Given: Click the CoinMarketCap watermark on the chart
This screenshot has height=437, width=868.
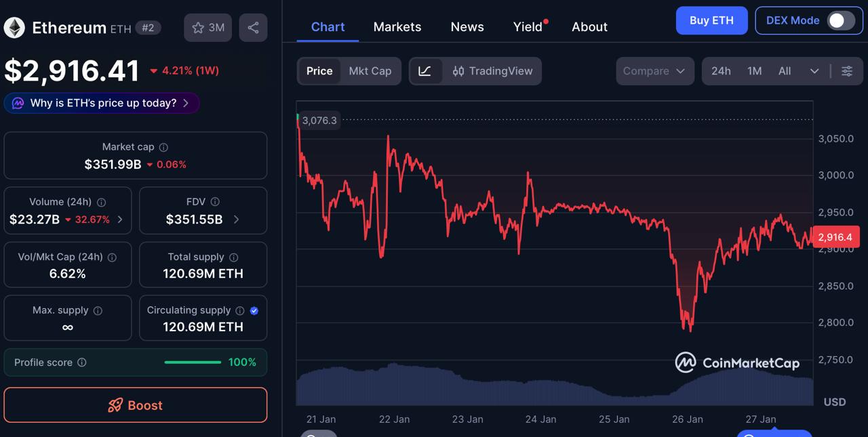Looking at the screenshot, I should (x=738, y=362).
